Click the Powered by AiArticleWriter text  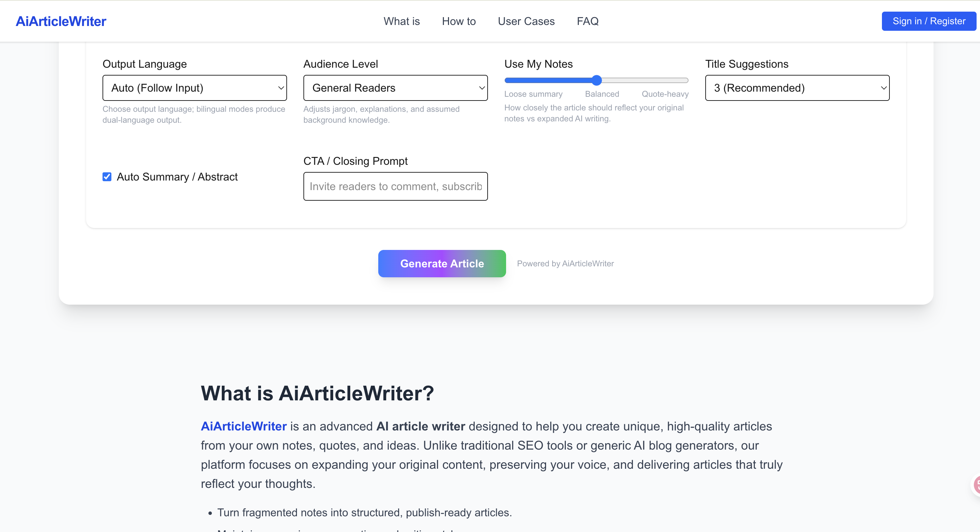coord(565,264)
